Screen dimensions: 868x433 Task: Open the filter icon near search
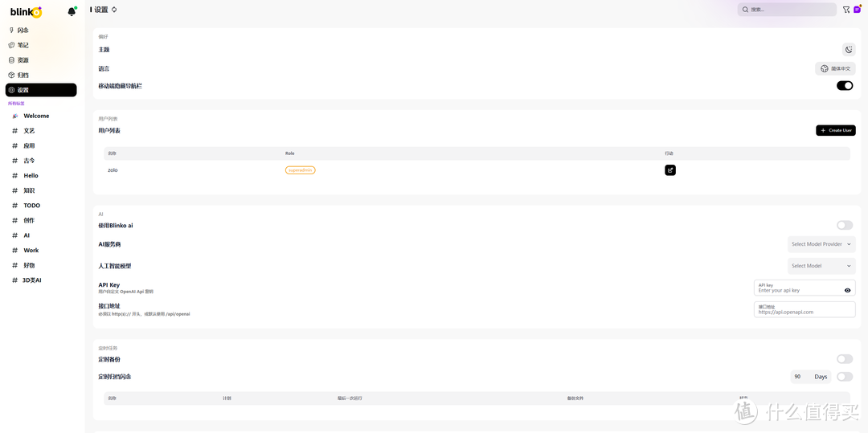(x=845, y=10)
